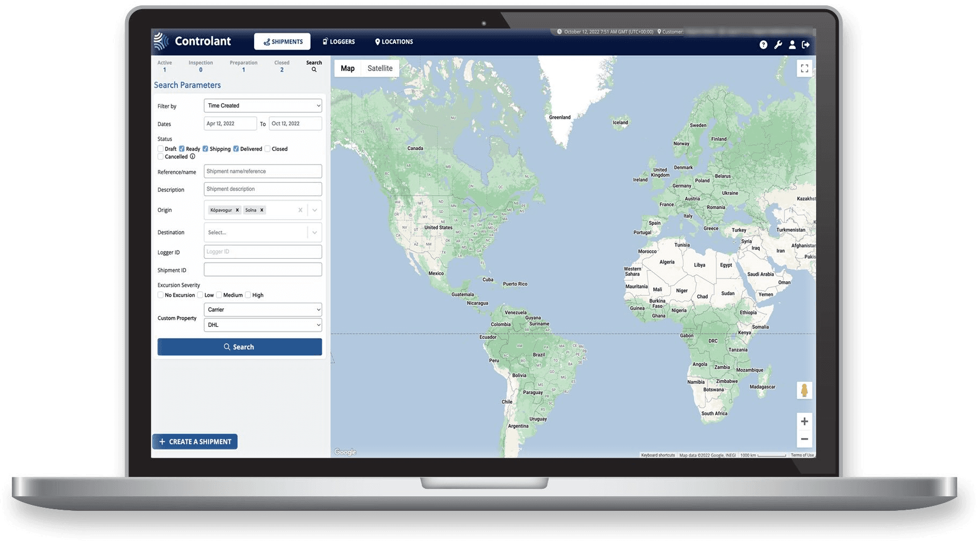Switch to the Locations tab

point(394,41)
